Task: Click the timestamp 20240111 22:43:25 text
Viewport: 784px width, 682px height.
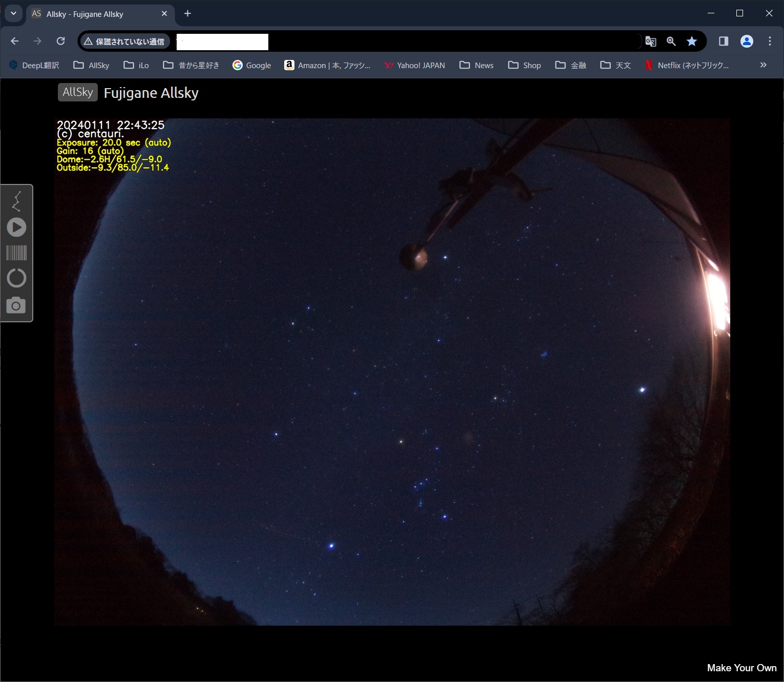Action: pos(111,125)
